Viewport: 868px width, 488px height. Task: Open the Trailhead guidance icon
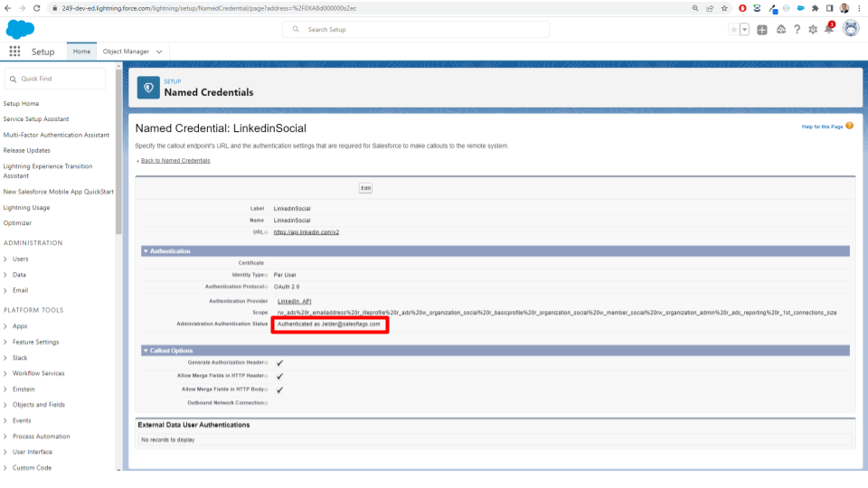780,29
